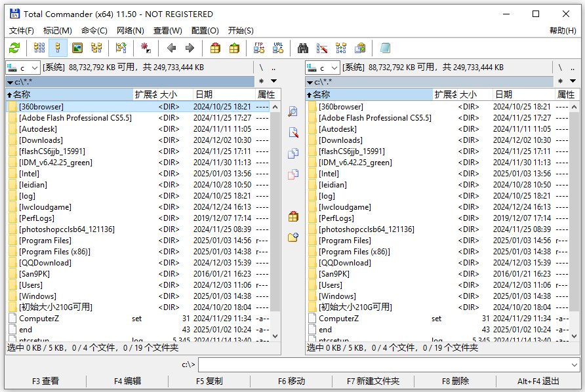The height and width of the screenshot is (392, 585).
Task: Open the 配置(O) menu
Action: (205, 31)
